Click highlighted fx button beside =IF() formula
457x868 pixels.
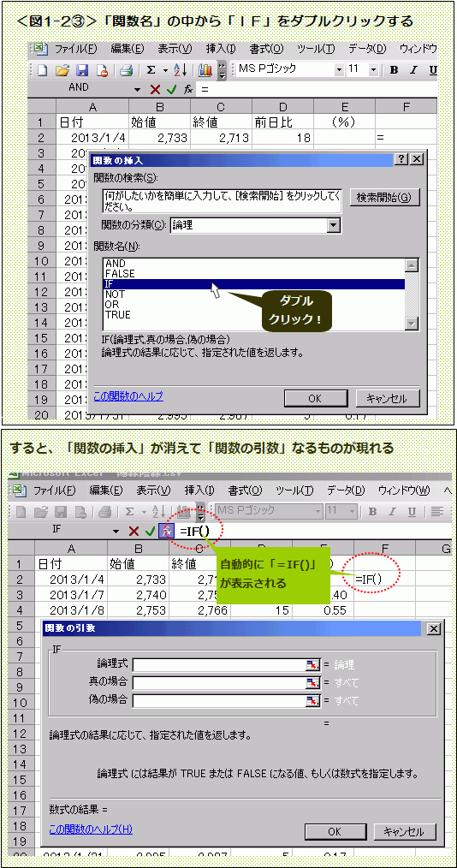pyautogui.click(x=166, y=531)
